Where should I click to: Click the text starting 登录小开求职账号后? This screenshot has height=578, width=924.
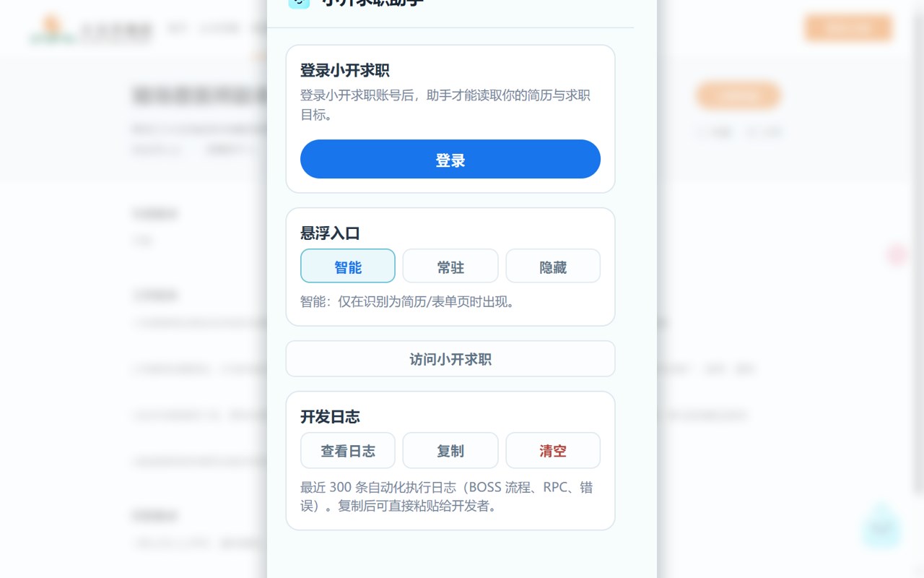coord(445,105)
